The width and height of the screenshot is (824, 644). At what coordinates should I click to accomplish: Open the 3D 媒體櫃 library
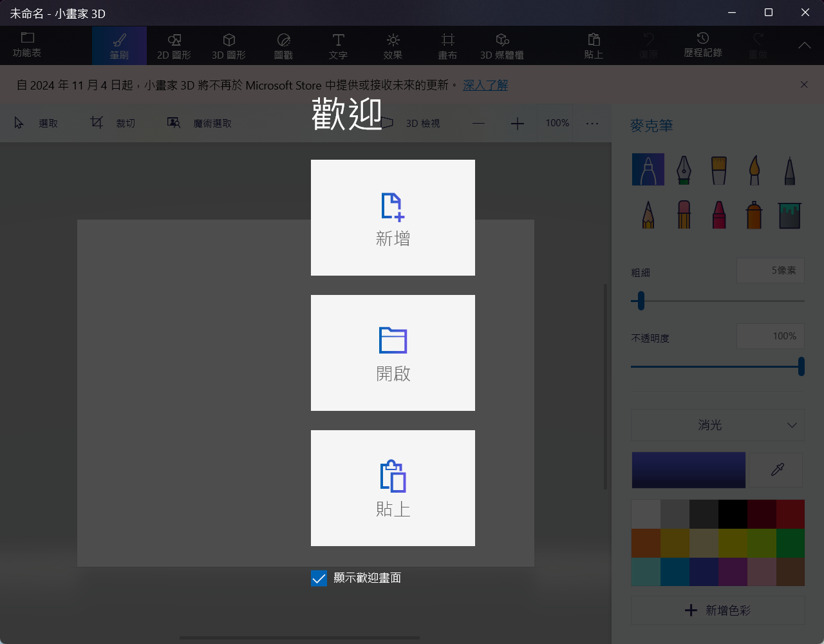pyautogui.click(x=502, y=46)
